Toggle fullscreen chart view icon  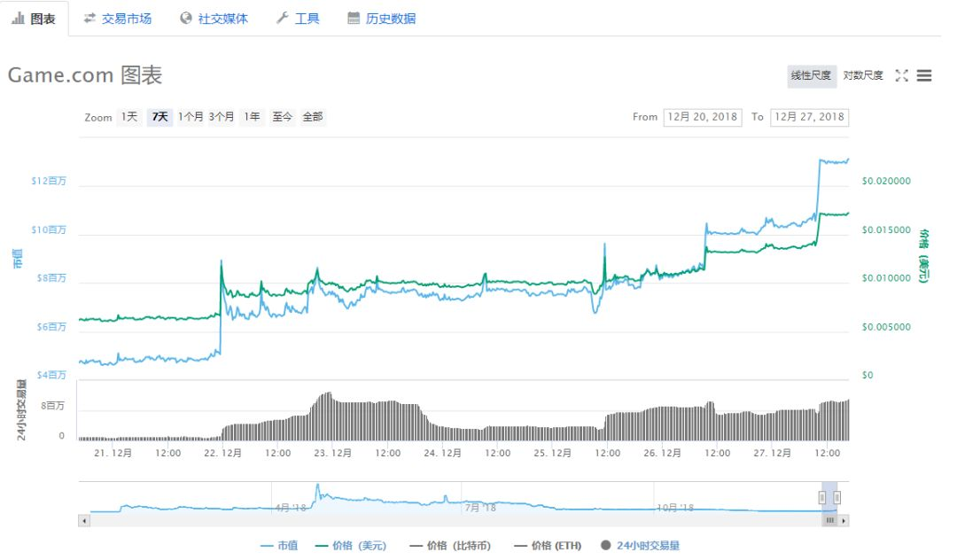tap(901, 75)
